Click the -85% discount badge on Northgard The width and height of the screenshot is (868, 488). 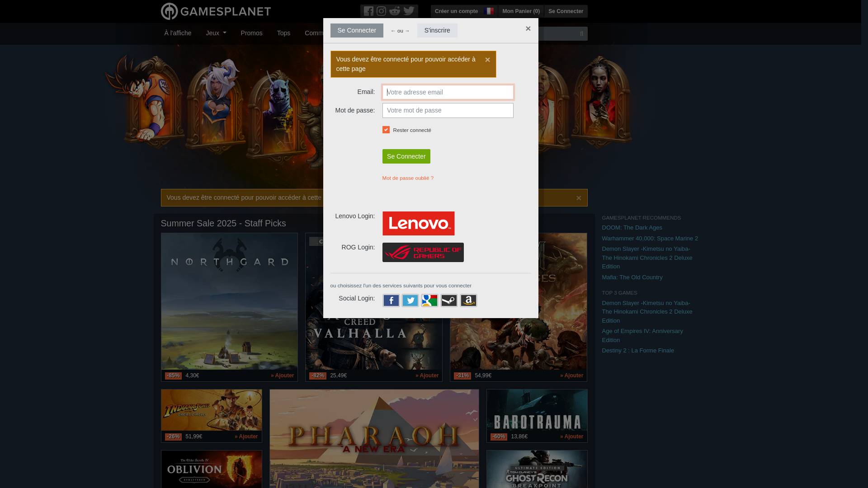click(x=173, y=375)
